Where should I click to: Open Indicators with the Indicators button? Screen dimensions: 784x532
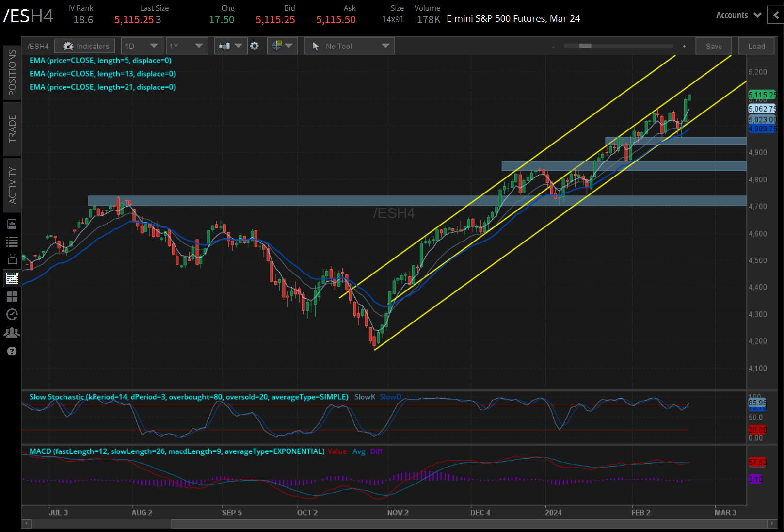coord(85,46)
